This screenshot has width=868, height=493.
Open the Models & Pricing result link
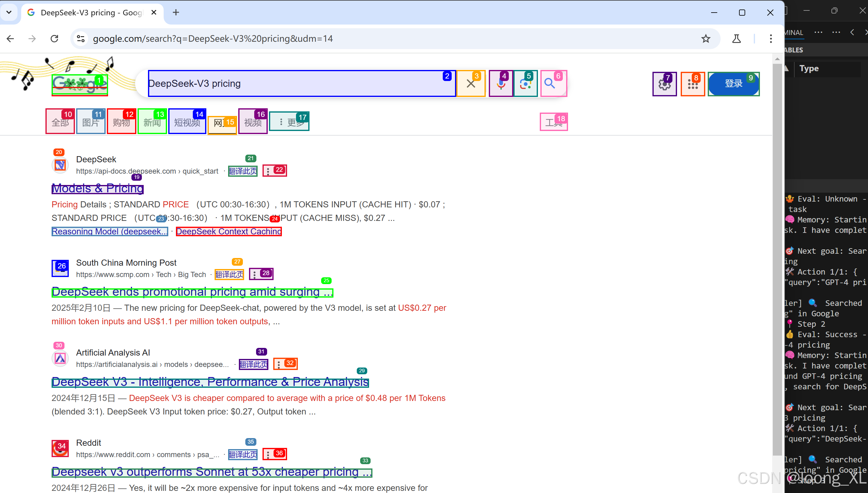[x=98, y=189]
